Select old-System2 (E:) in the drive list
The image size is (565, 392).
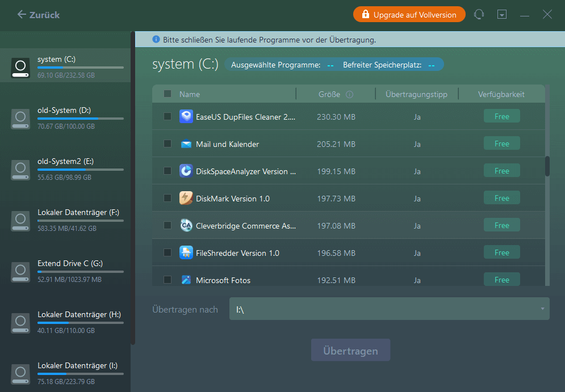(x=65, y=170)
